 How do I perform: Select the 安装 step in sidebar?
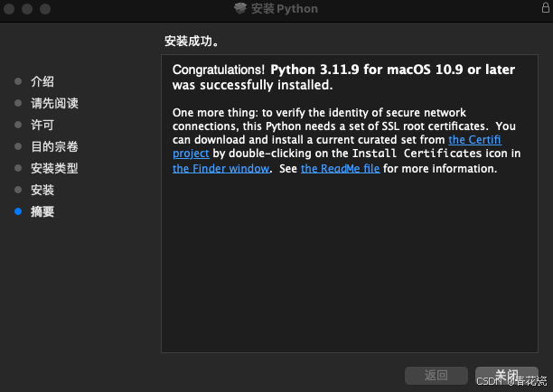coord(42,190)
